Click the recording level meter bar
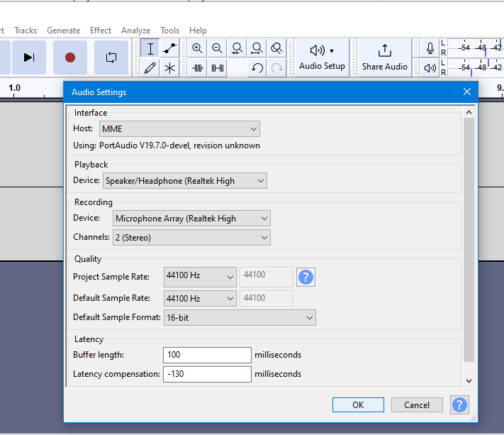The image size is (504, 435). (476, 48)
